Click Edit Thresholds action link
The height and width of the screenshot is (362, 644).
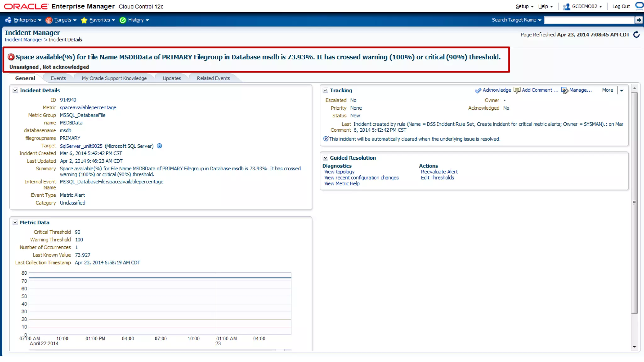click(x=437, y=178)
